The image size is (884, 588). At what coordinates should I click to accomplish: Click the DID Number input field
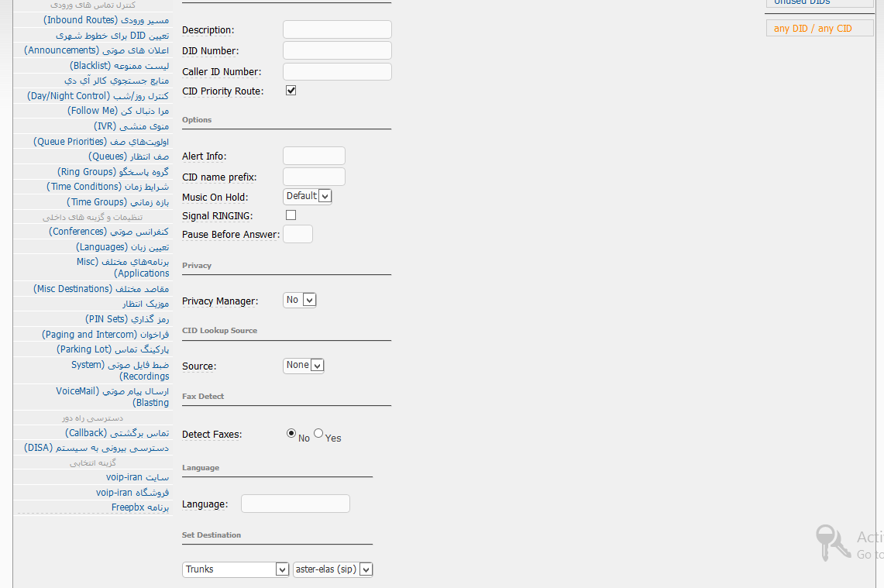(x=337, y=50)
